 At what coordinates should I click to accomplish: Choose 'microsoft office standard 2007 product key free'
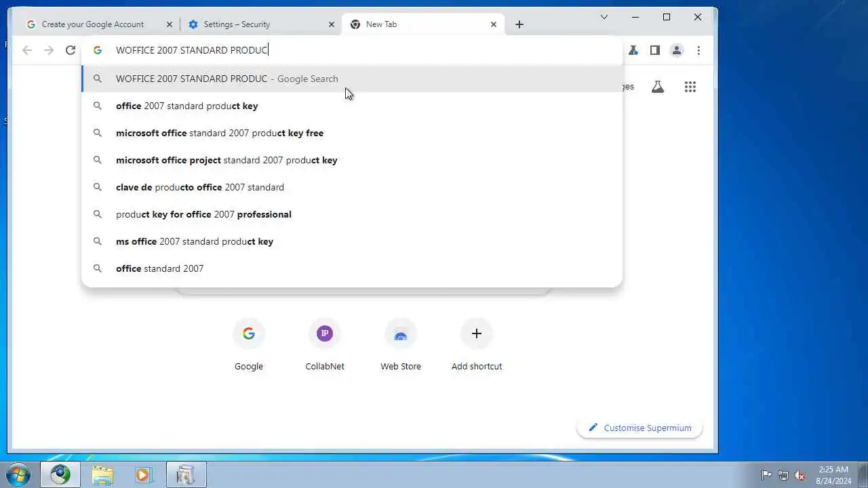click(352, 133)
